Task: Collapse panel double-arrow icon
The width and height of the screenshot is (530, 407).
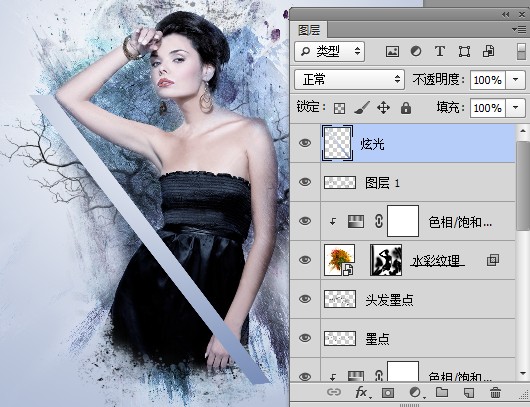Action: (505, 15)
